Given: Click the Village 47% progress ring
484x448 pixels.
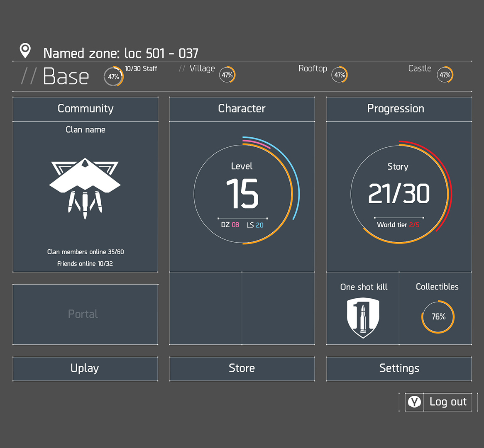Looking at the screenshot, I should 227,75.
